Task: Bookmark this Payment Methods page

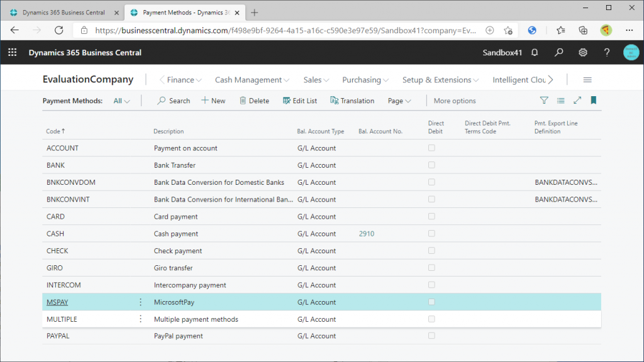Action: 594,101
